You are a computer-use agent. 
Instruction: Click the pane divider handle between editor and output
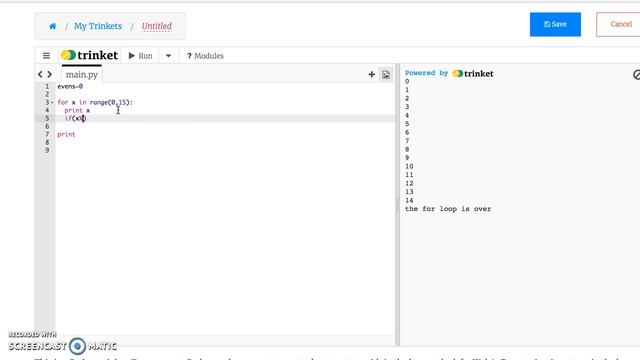[398, 205]
